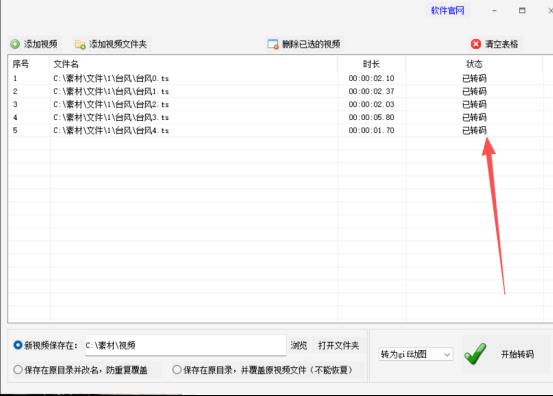553x396 pixels.
Task: Click the 文件名 column header
Action: (66, 64)
